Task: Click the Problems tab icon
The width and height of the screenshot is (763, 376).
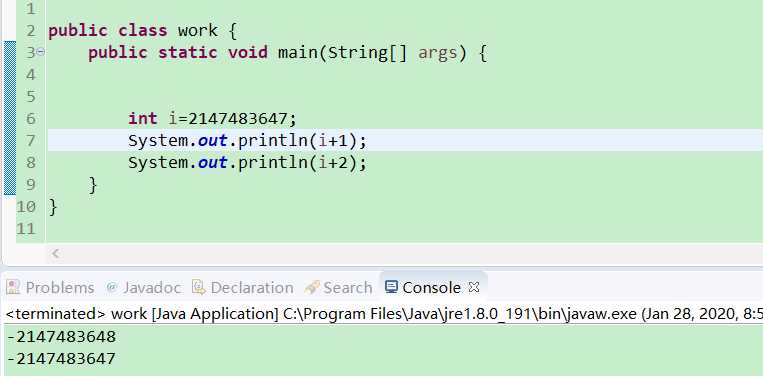Action: pos(13,287)
